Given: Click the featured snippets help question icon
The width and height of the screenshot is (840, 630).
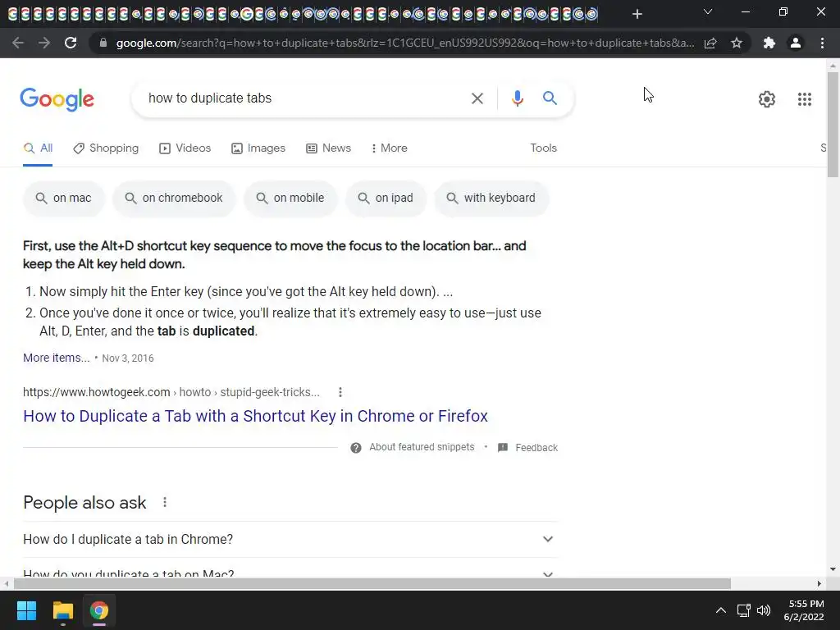Looking at the screenshot, I should coord(356,448).
